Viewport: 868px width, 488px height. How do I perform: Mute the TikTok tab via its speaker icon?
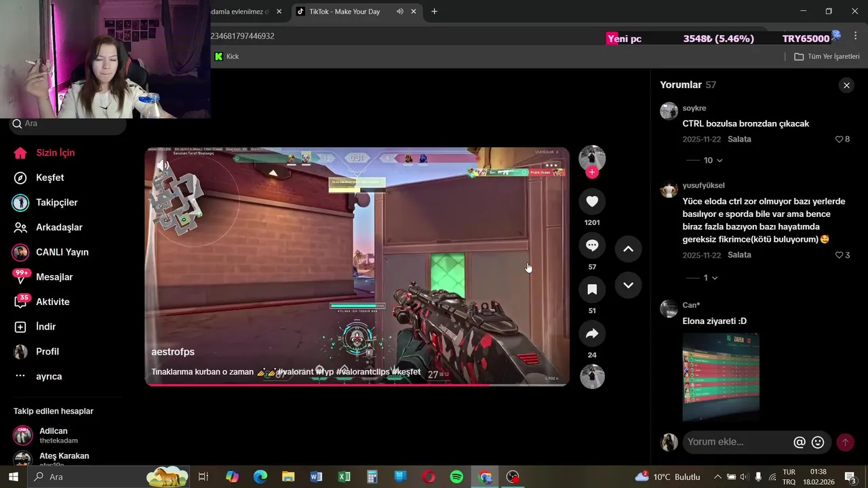pyautogui.click(x=399, y=12)
